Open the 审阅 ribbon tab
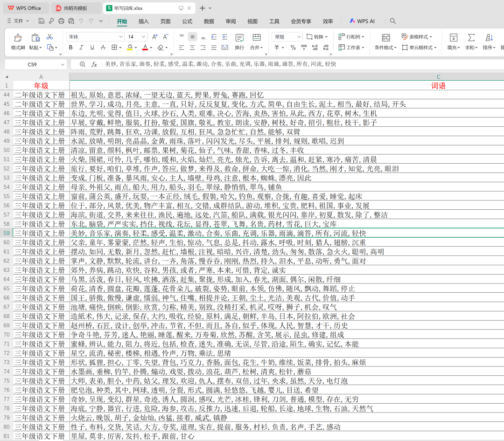The image size is (504, 441). [x=231, y=21]
